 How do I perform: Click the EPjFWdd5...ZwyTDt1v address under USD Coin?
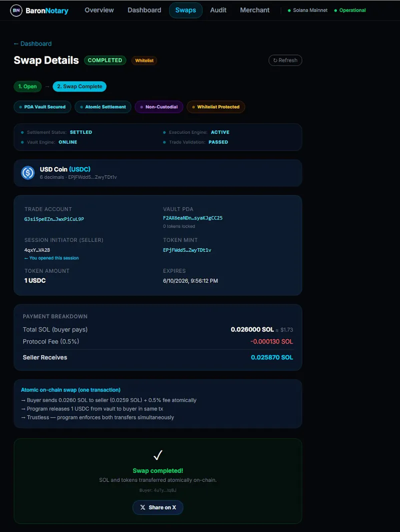click(92, 177)
